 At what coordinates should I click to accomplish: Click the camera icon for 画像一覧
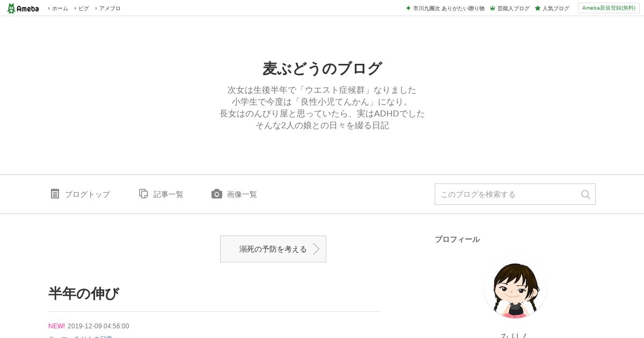point(216,194)
